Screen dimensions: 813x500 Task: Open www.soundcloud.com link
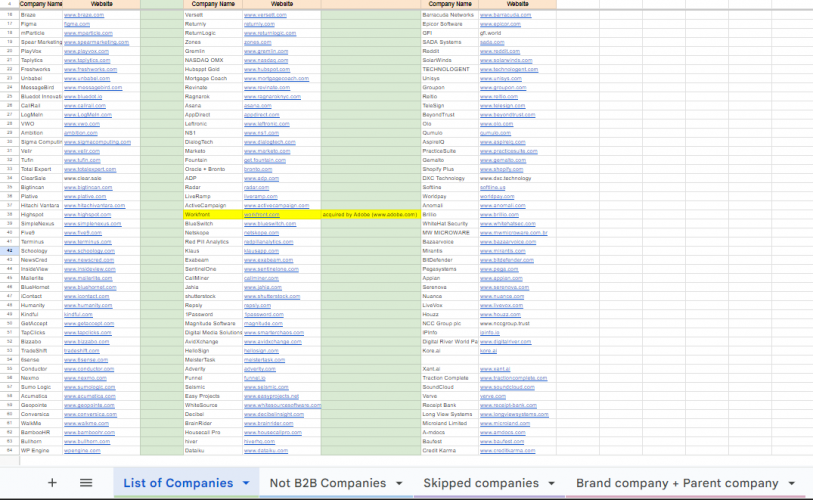tap(507, 387)
